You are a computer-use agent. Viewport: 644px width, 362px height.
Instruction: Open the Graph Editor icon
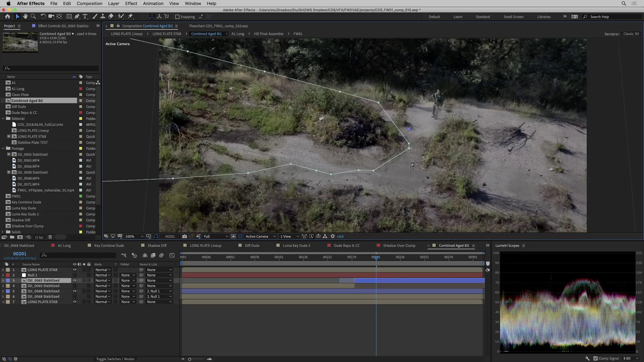coord(172,255)
